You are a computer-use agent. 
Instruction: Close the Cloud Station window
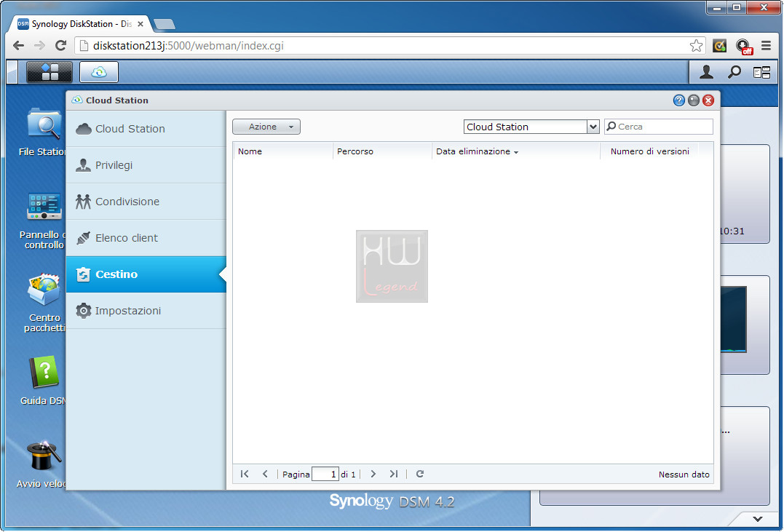tap(708, 100)
